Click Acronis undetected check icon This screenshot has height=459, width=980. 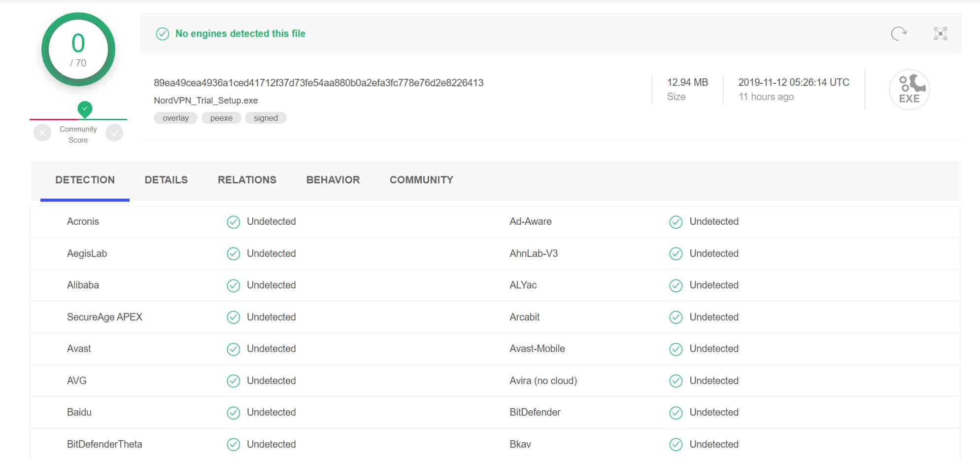(233, 222)
